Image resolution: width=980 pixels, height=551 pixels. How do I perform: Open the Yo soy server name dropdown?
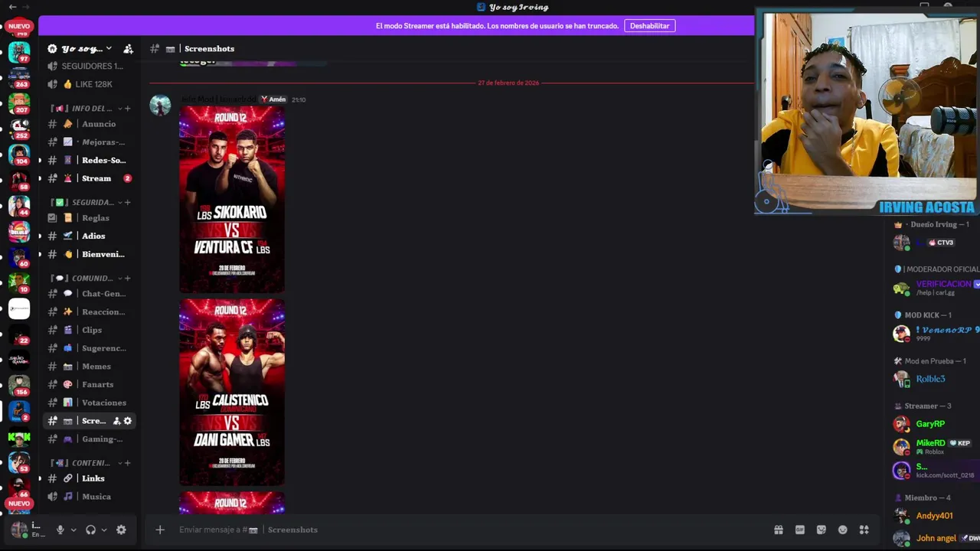80,48
